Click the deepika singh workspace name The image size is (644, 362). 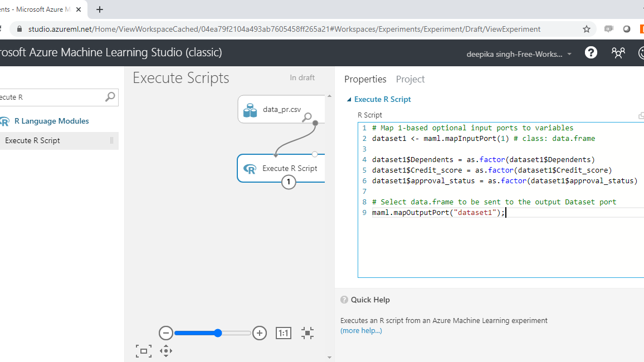click(514, 54)
